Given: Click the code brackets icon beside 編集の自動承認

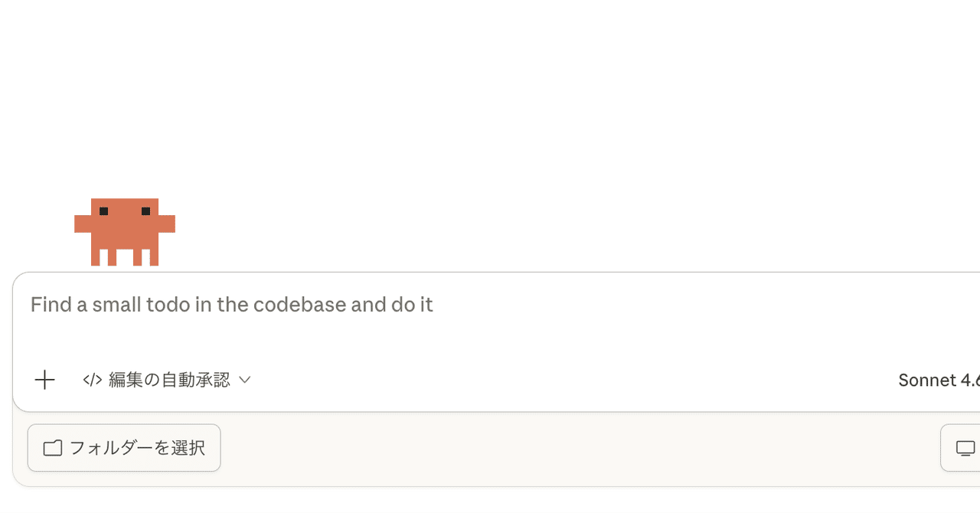Looking at the screenshot, I should 93,380.
